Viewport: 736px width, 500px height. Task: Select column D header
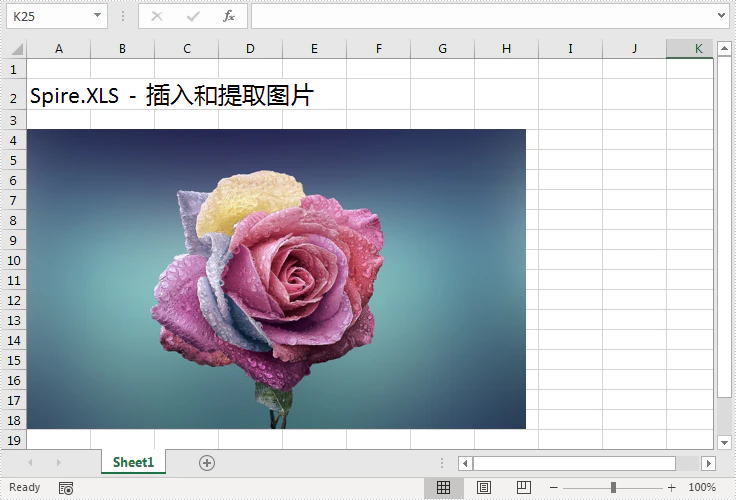[251, 48]
